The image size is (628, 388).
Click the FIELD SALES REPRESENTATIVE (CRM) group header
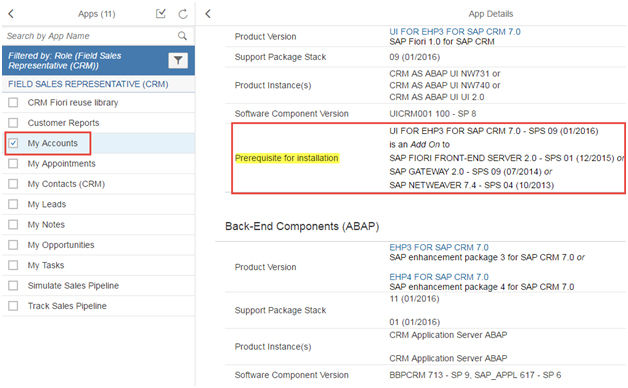[88, 84]
